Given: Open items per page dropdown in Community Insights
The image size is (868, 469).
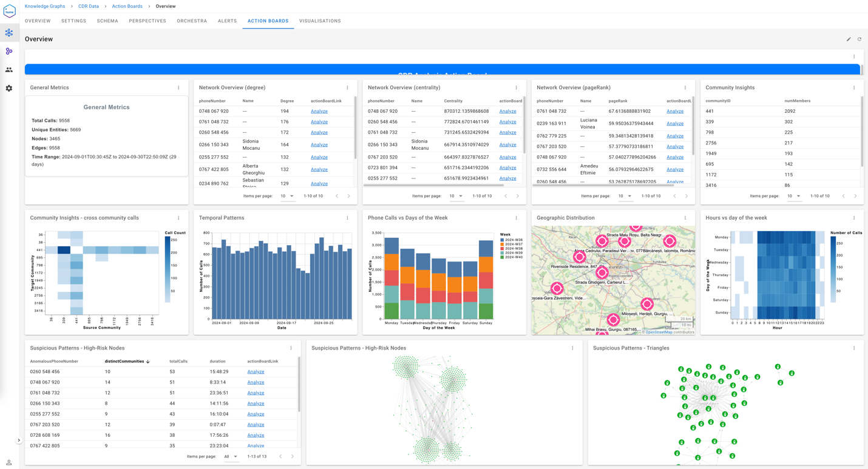Looking at the screenshot, I should pos(794,196).
